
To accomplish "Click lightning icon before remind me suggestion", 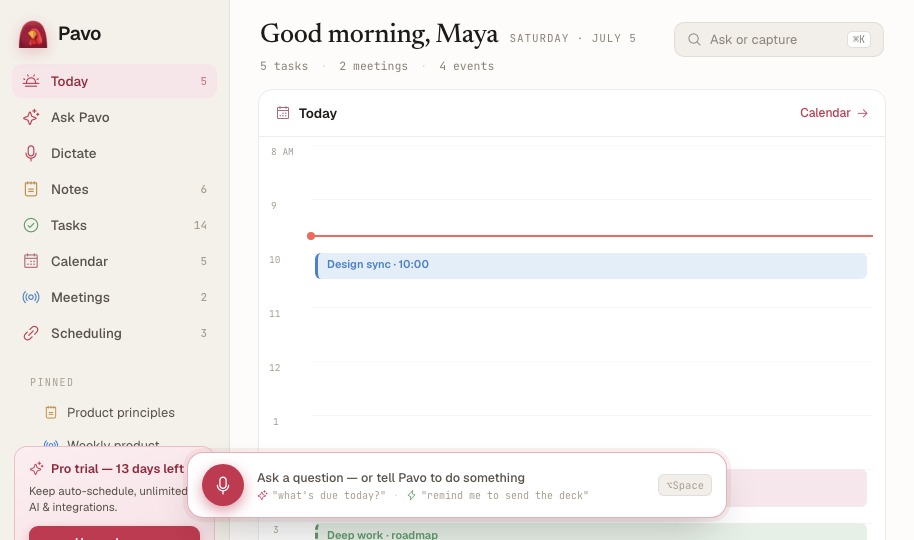I will [412, 495].
